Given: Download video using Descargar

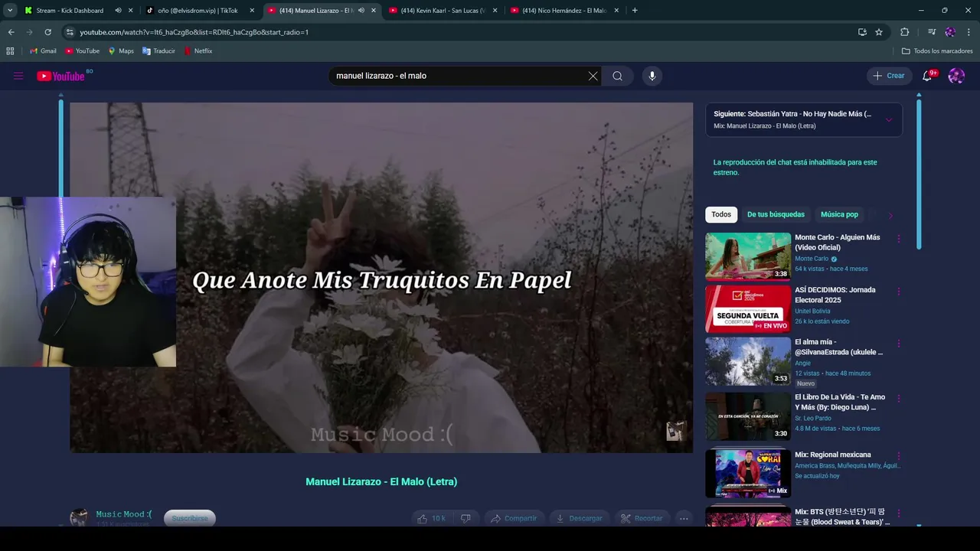Looking at the screenshot, I should tap(579, 518).
